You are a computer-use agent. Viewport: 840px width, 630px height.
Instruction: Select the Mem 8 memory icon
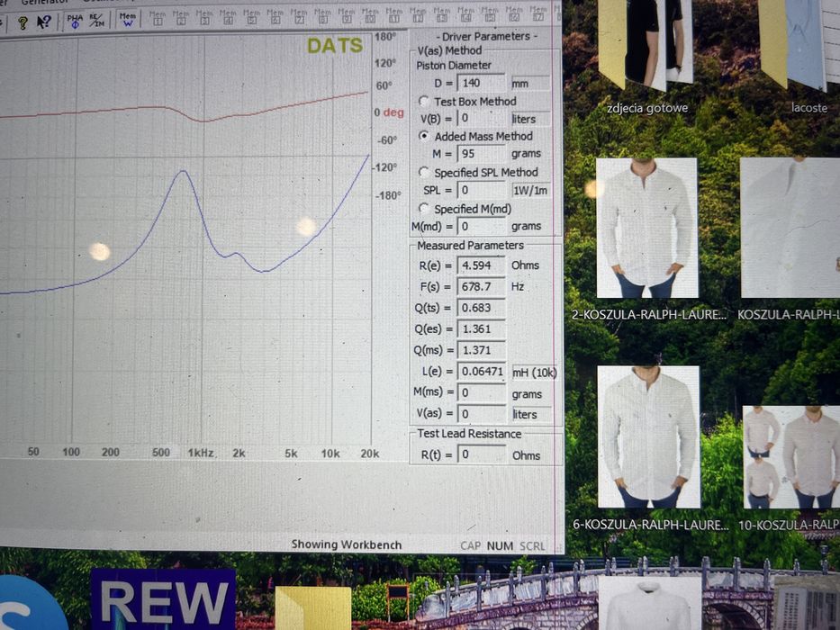pyautogui.click(x=323, y=16)
